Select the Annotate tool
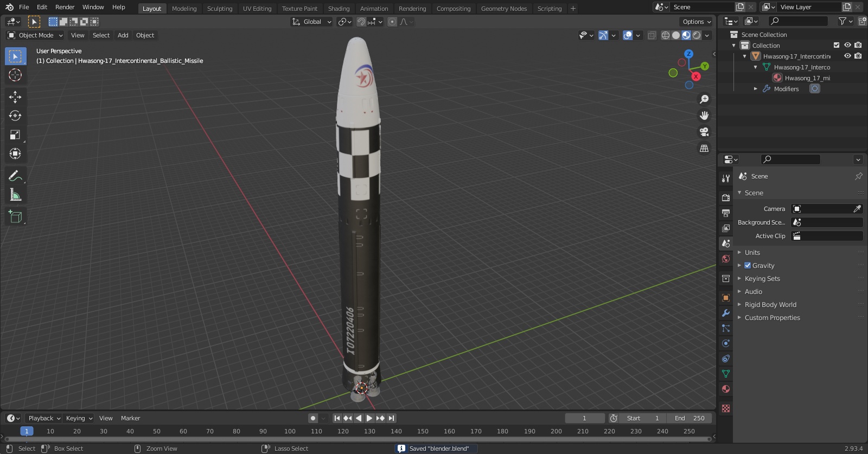The width and height of the screenshot is (868, 454). 15,176
